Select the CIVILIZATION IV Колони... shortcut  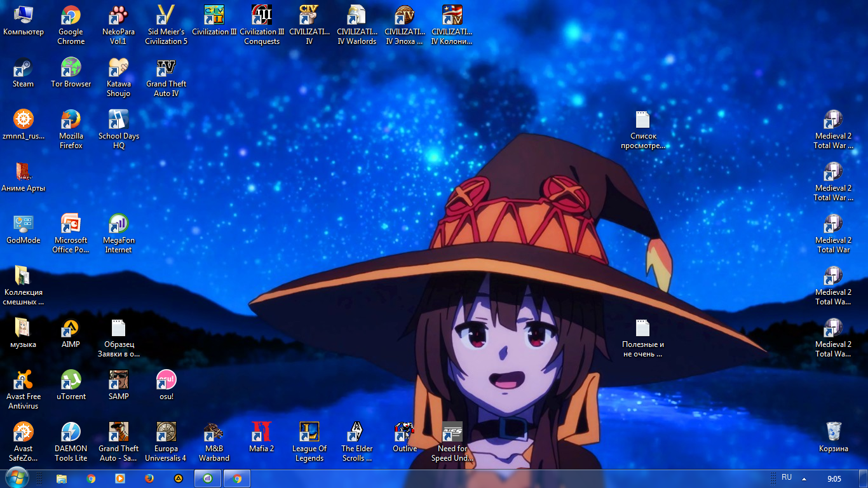point(452,25)
